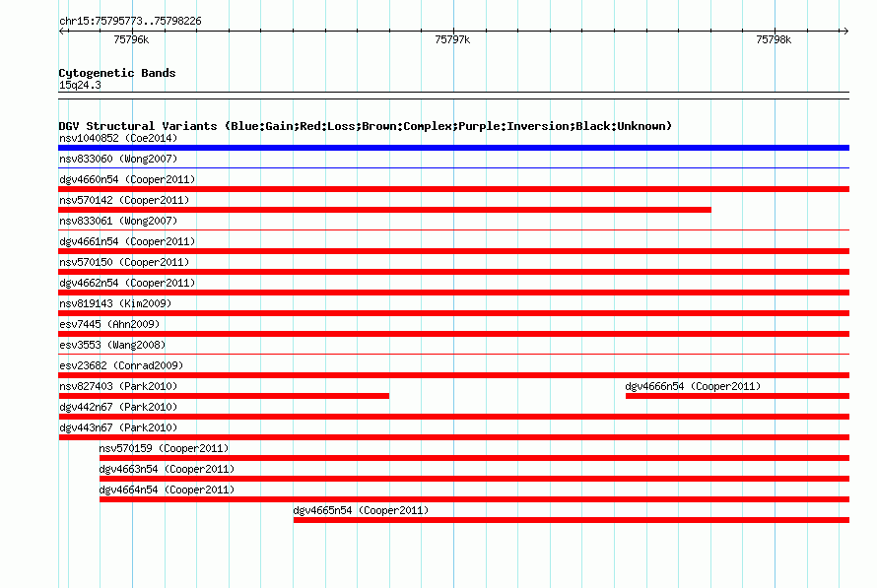The height and width of the screenshot is (588, 877).
Task: Click the red bar under nsv819143
Action: (x=453, y=313)
